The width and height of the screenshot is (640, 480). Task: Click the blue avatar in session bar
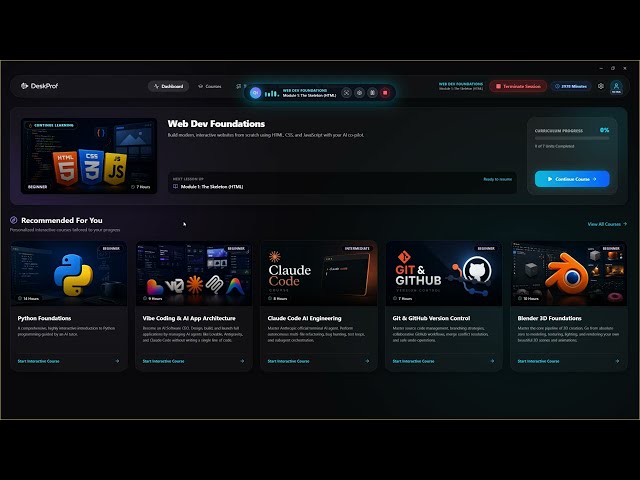[x=256, y=93]
